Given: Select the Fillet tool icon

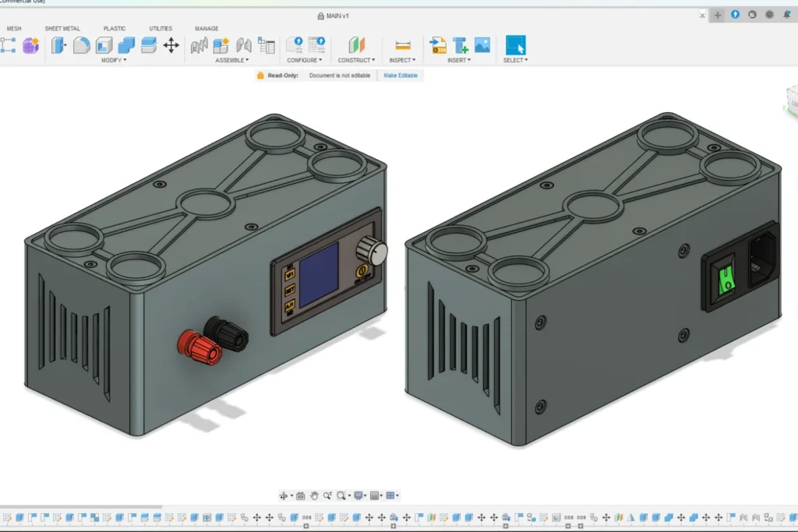Looking at the screenshot, I should tap(82, 45).
